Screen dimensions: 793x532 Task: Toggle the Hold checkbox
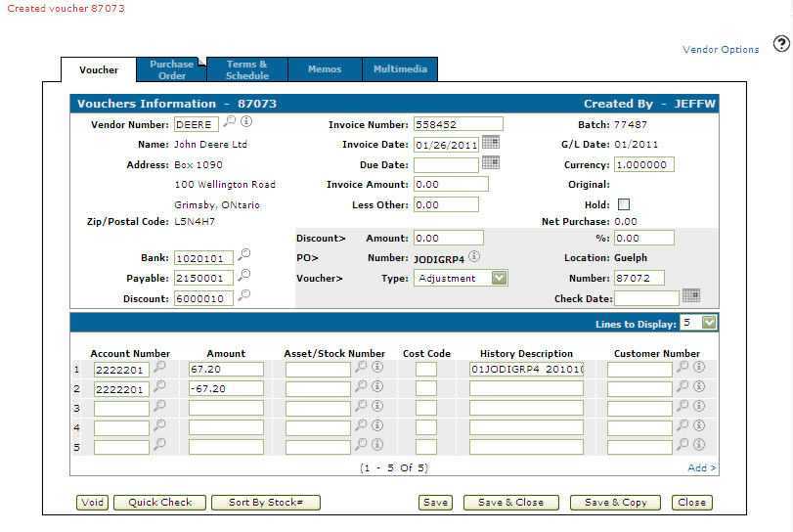[624, 204]
